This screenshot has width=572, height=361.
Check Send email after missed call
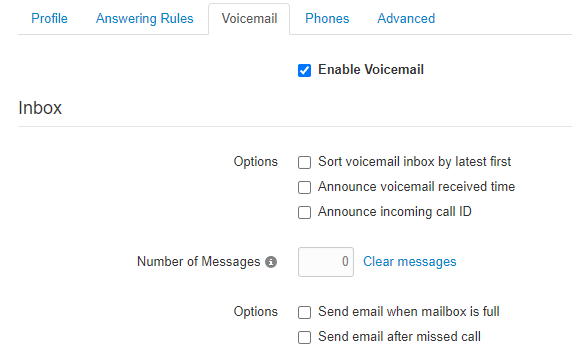[x=304, y=337]
